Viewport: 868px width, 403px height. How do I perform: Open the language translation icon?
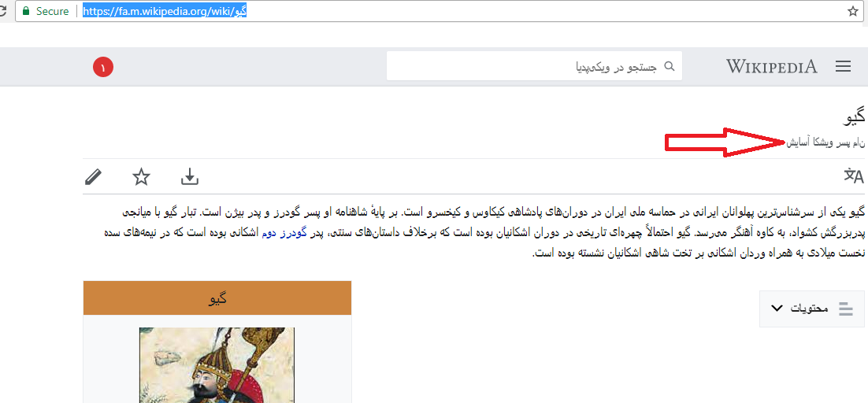point(853,176)
